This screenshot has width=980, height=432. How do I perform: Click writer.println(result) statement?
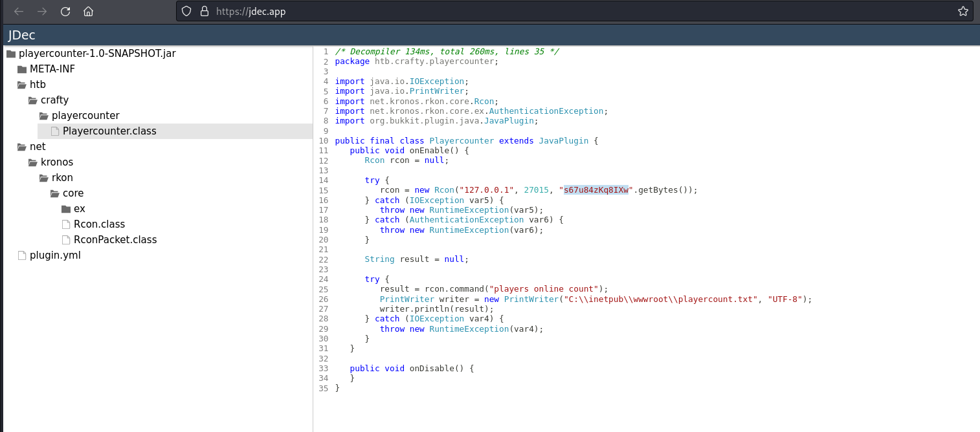437,309
